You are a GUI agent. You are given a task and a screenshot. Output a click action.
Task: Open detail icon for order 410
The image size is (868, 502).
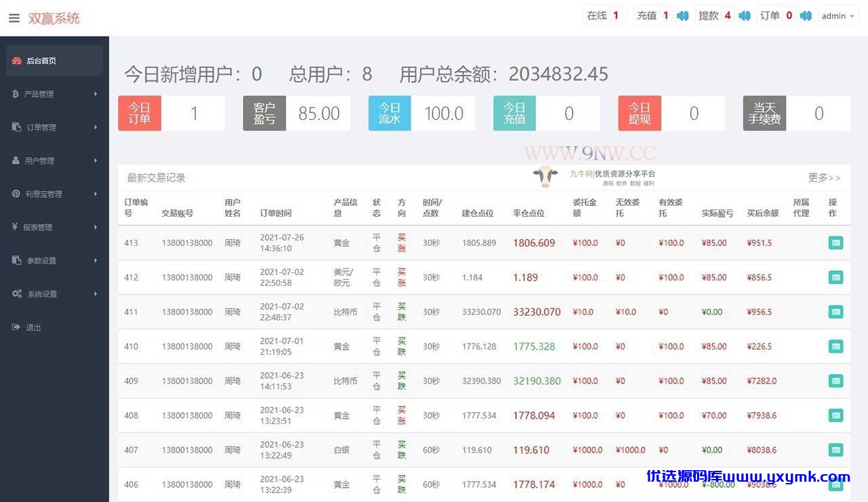click(x=835, y=346)
